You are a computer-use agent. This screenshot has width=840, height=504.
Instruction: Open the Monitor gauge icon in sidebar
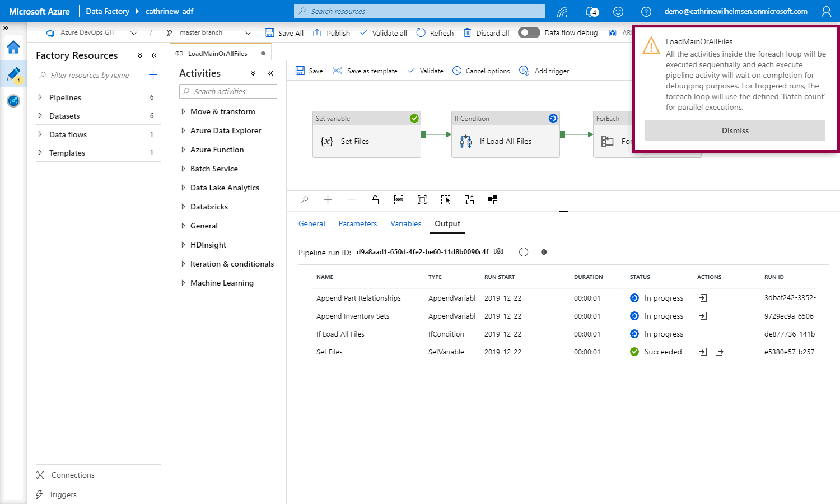click(13, 101)
